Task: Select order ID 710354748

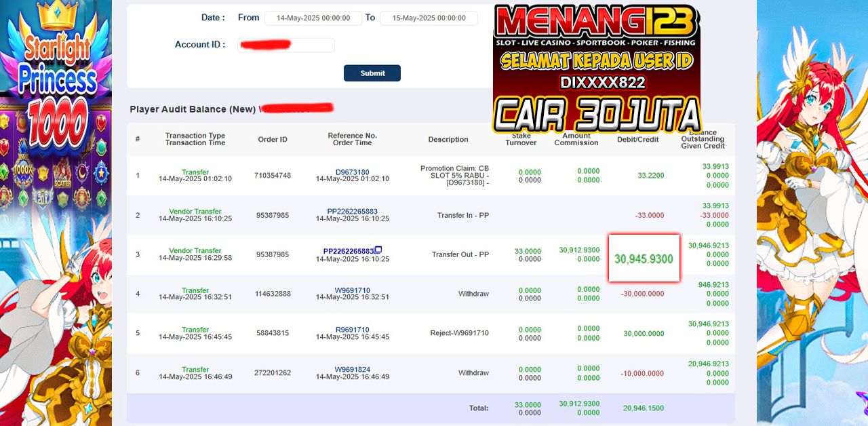Action: pos(273,176)
